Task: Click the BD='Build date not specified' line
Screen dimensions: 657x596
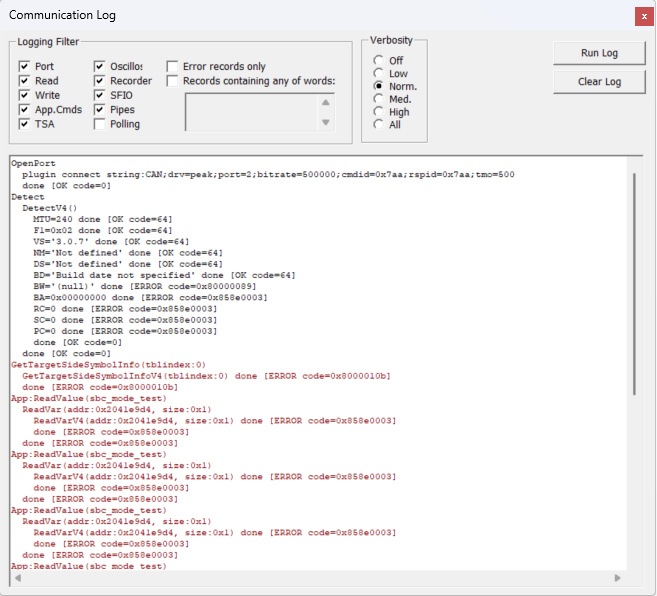Action: pyautogui.click(x=164, y=275)
